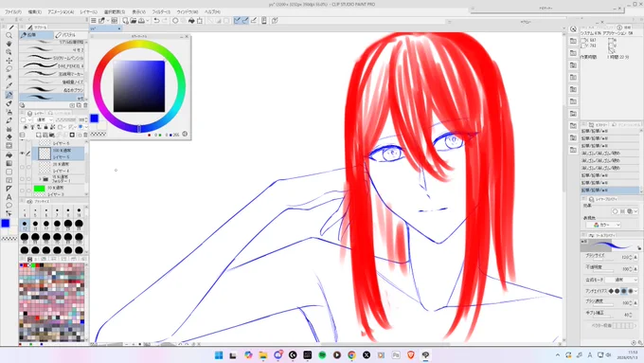Show レイヤー 3 with the green thumbnail
The height and width of the screenshot is (363, 644).
click(x=22, y=191)
